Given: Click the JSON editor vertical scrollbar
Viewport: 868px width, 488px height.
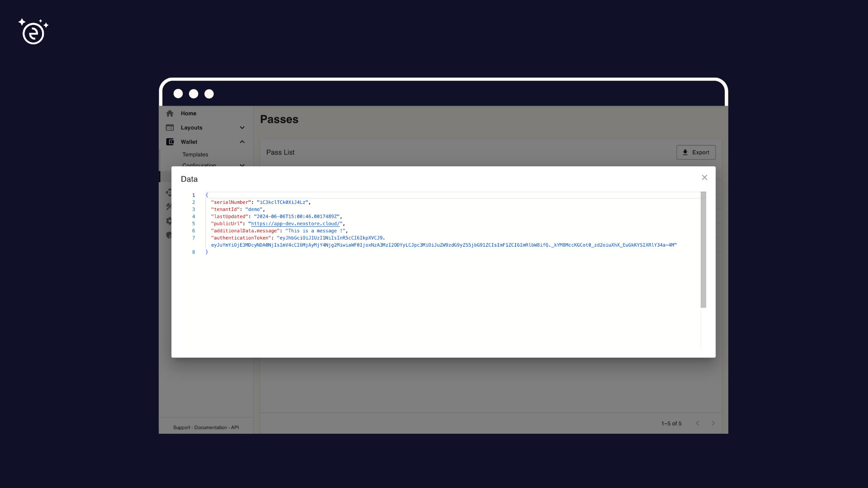Looking at the screenshot, I should (703, 250).
